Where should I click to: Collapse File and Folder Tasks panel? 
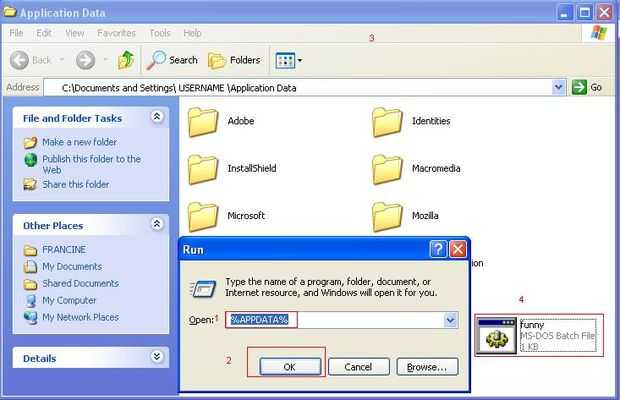tap(157, 117)
